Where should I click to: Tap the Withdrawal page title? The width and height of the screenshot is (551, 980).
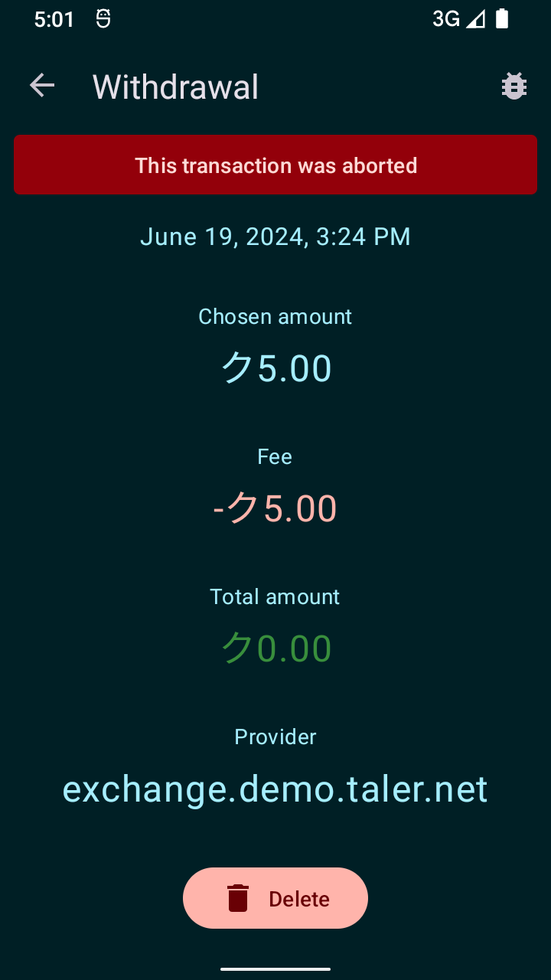point(175,87)
